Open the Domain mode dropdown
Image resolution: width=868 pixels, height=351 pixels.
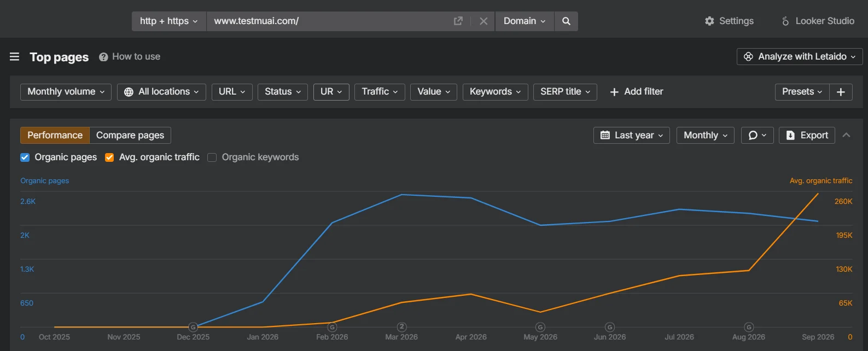[x=525, y=21]
